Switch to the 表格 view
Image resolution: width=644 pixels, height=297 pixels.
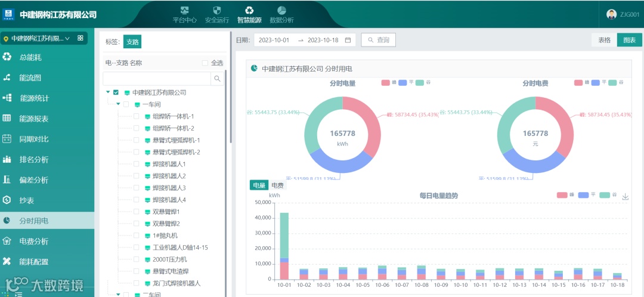point(604,40)
